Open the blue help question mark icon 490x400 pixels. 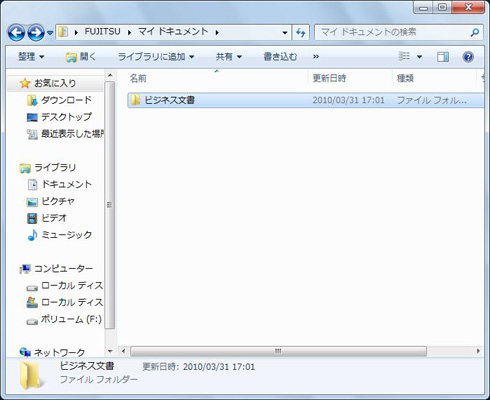click(468, 57)
